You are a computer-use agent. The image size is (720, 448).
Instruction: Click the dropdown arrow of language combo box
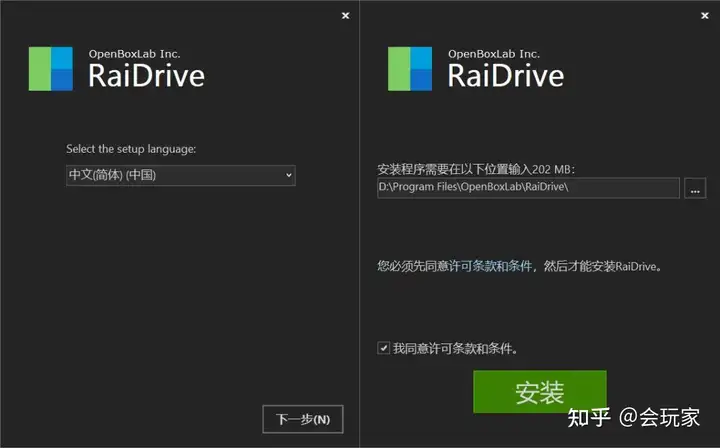point(288,175)
